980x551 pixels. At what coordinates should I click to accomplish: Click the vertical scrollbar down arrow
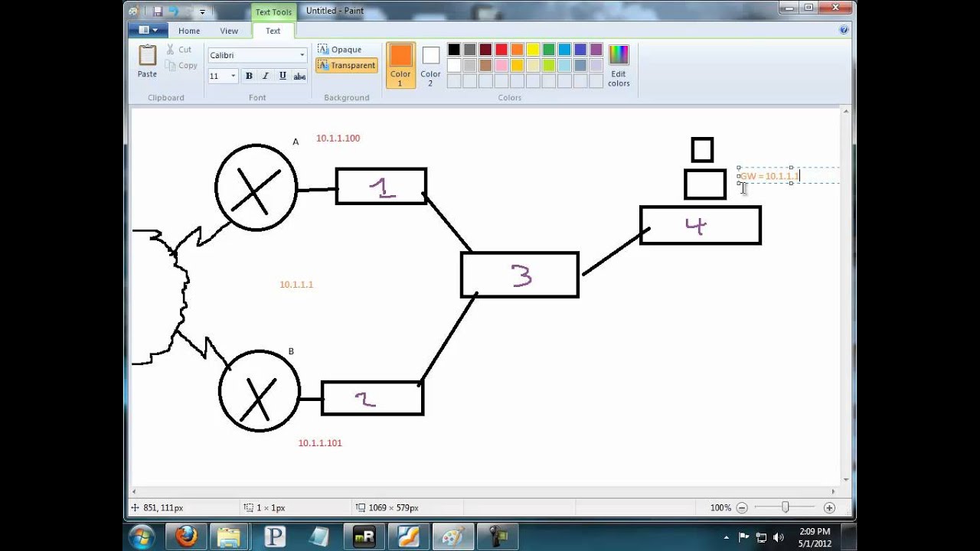846,479
